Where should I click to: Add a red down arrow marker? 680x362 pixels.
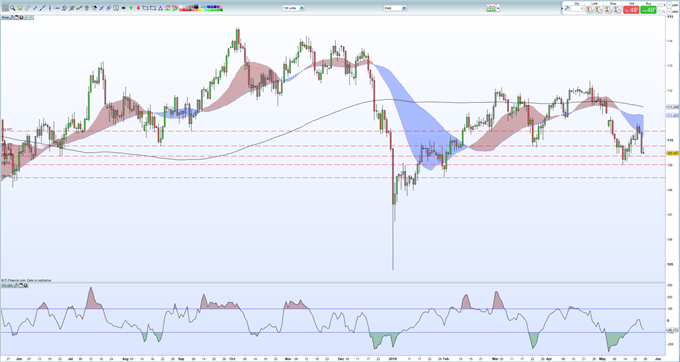coord(138,8)
